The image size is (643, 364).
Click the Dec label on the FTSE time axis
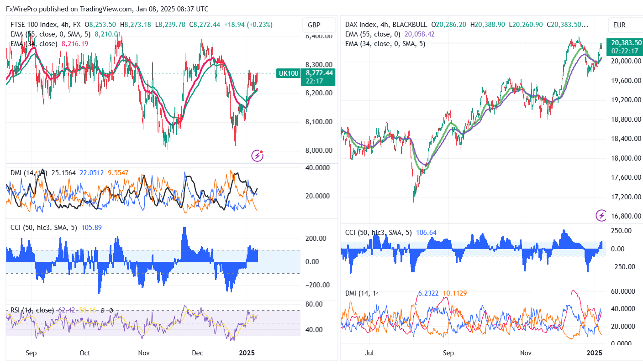tap(197, 353)
